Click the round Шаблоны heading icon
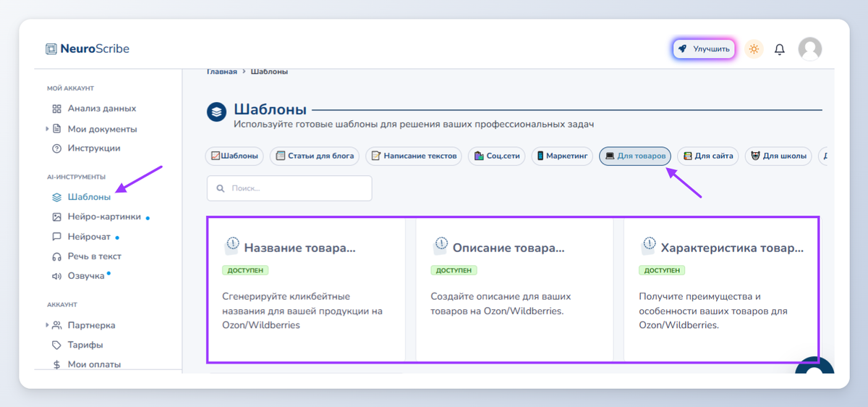This screenshot has width=868, height=407. pyautogui.click(x=217, y=112)
